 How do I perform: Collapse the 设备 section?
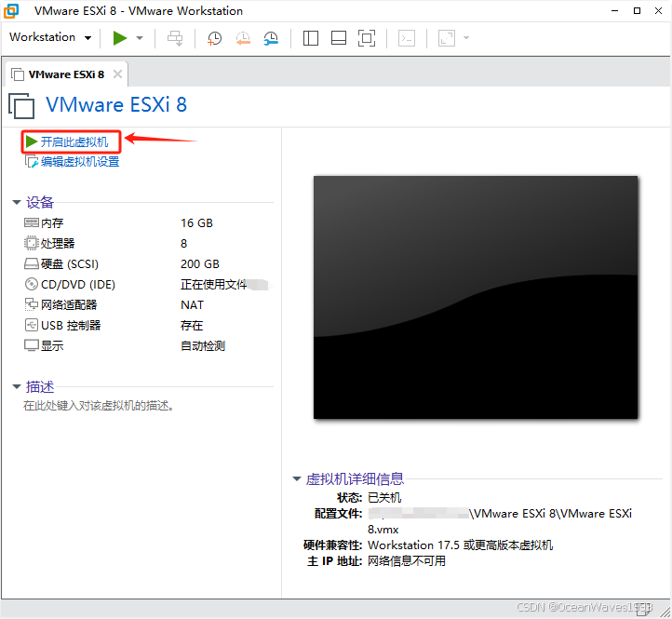click(16, 202)
